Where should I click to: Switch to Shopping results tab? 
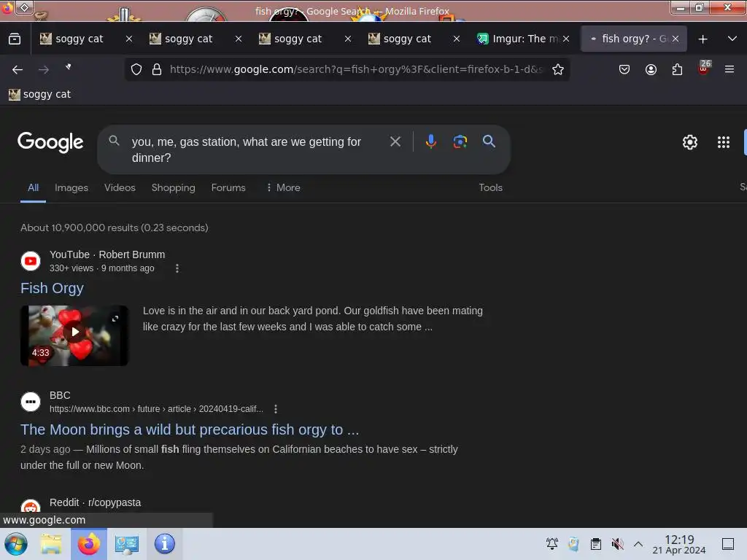pyautogui.click(x=174, y=187)
